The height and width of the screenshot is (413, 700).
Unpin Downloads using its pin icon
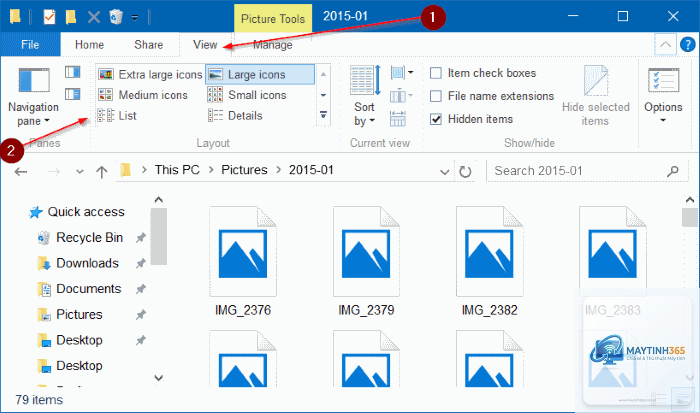point(141,263)
